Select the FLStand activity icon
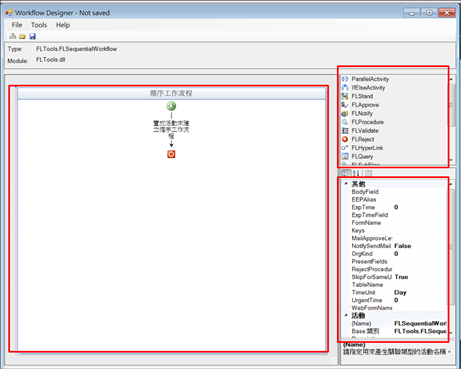Screen dimensions: 461x369 pos(345,96)
